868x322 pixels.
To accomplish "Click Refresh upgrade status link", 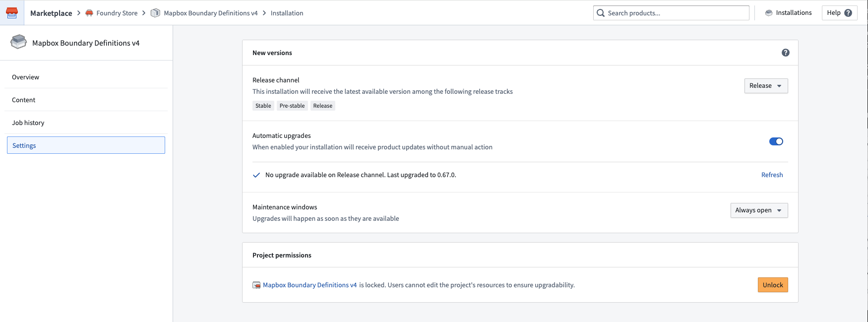I will click(772, 175).
